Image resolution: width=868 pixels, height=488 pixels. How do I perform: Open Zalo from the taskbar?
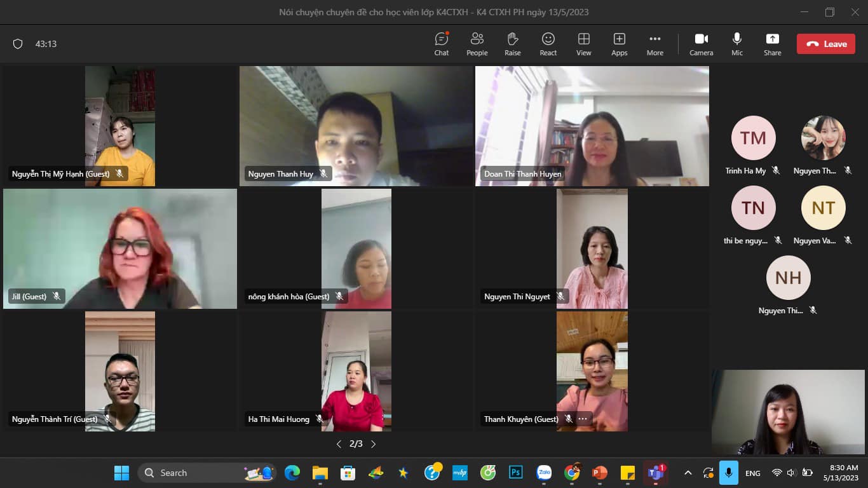pyautogui.click(x=544, y=473)
